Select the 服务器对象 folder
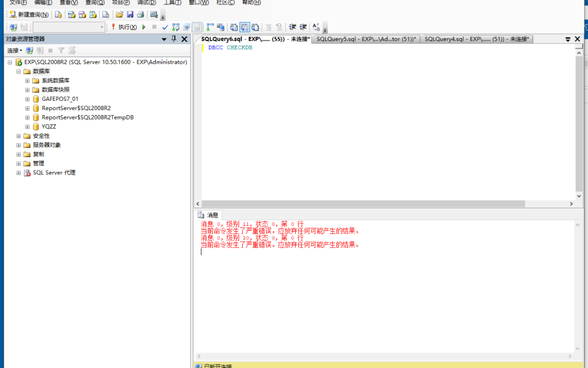The image size is (588, 368). 47,145
